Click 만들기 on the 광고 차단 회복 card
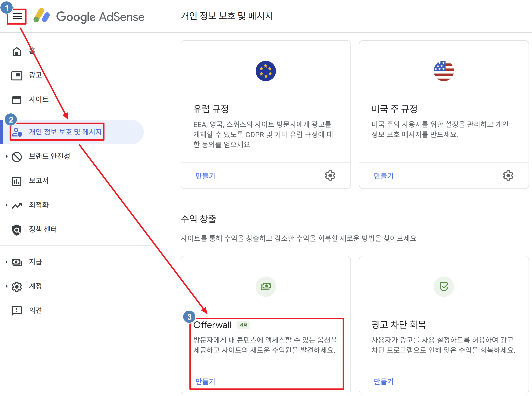Image resolution: width=532 pixels, height=396 pixels. point(384,381)
